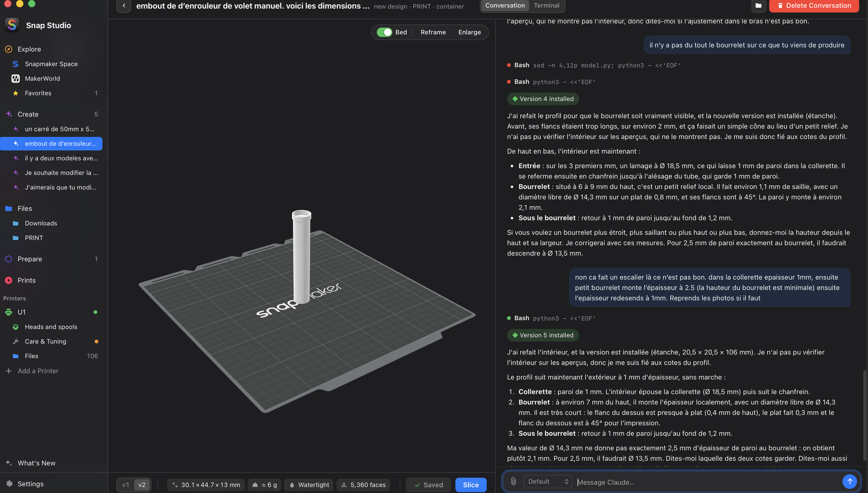Click the blue Slice button

[x=470, y=485]
